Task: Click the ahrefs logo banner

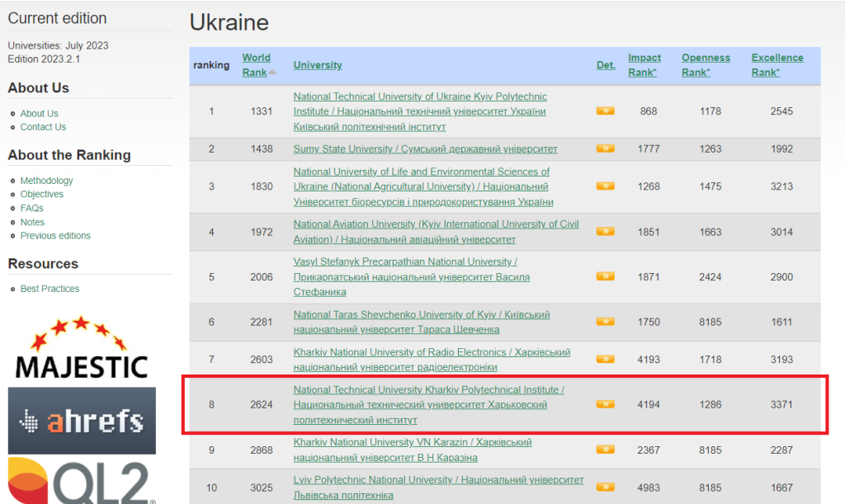Action: [x=82, y=421]
